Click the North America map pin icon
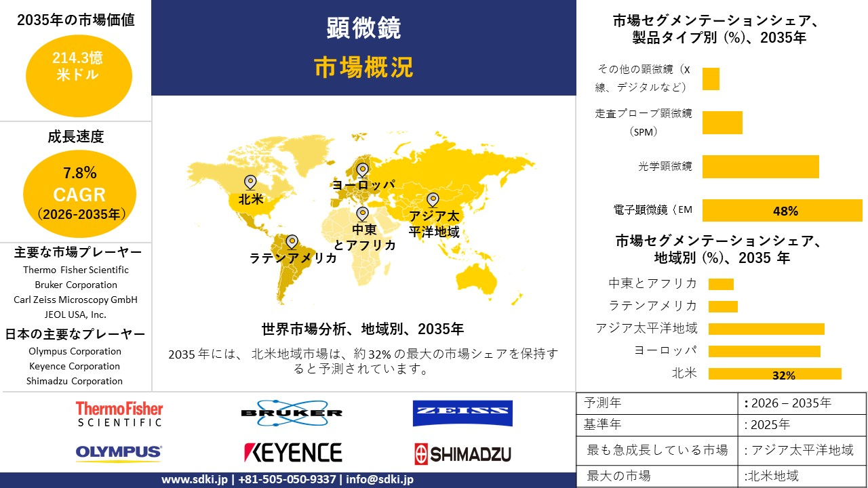This screenshot has height=488, width=868. [250, 182]
